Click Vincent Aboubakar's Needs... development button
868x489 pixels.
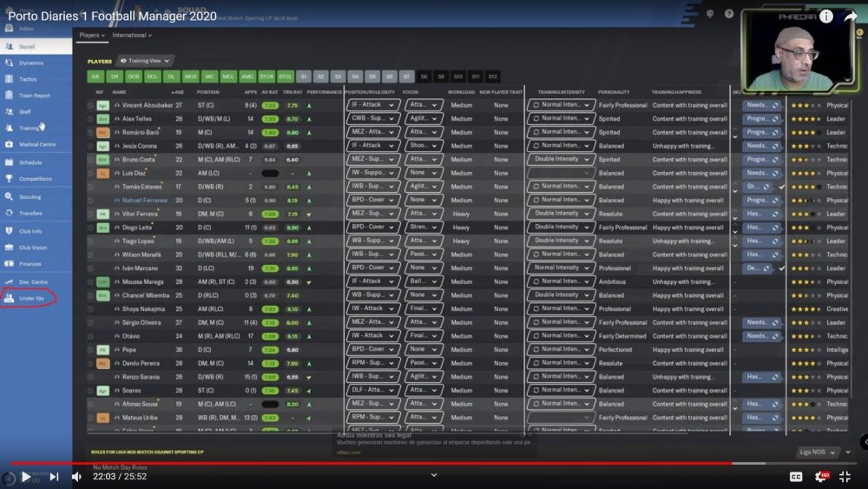[762, 105]
